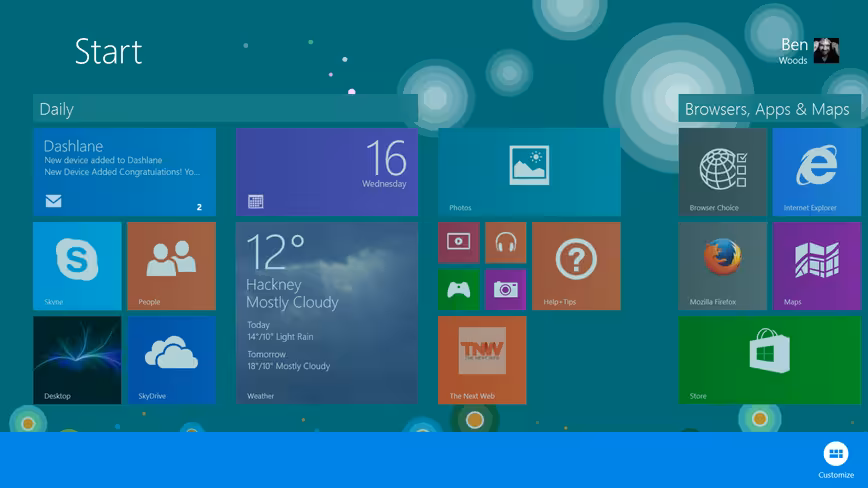This screenshot has width=868, height=488.
Task: Launch Internet Explorer tile
Action: coord(817,172)
